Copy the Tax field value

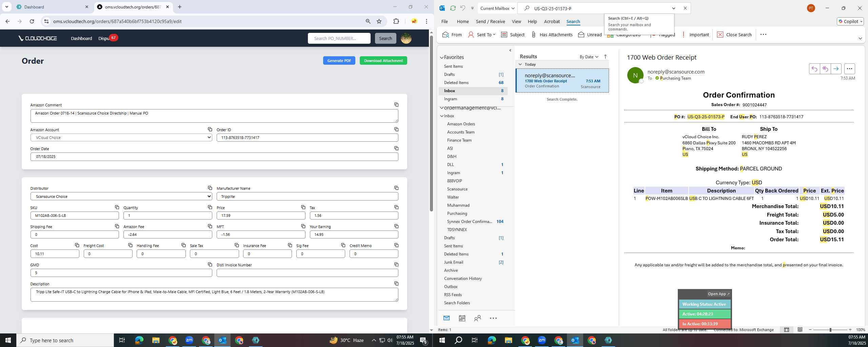[x=396, y=207]
